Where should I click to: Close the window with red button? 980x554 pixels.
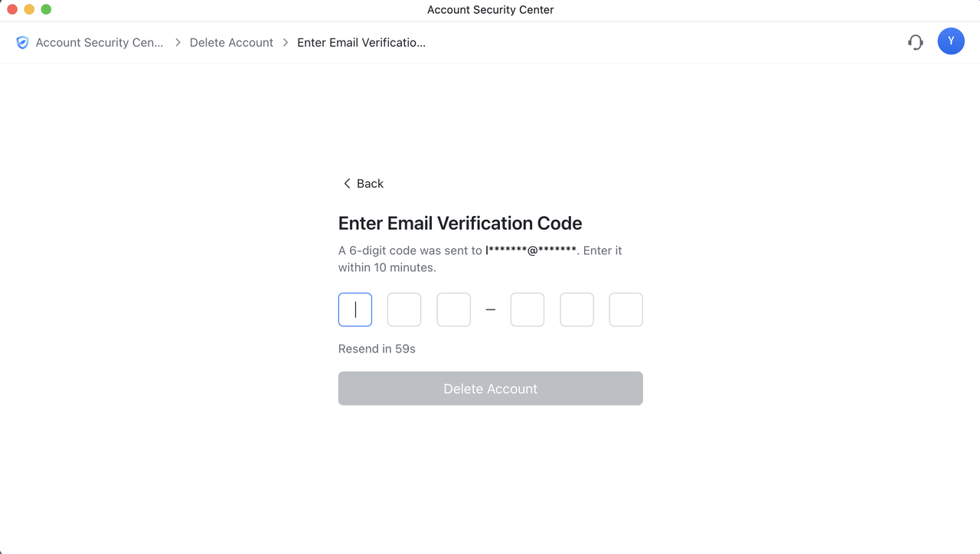coord(12,9)
